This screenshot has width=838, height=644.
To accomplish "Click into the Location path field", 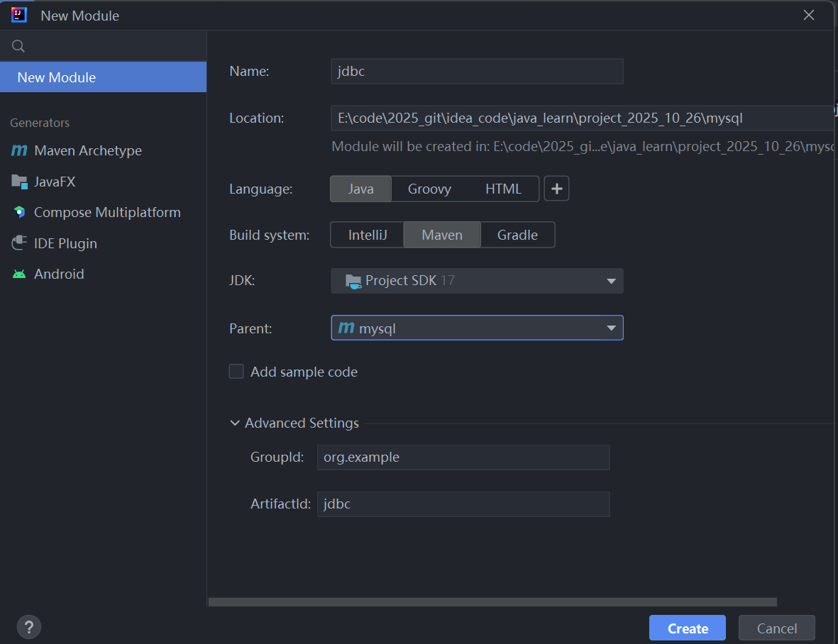I will tap(583, 118).
